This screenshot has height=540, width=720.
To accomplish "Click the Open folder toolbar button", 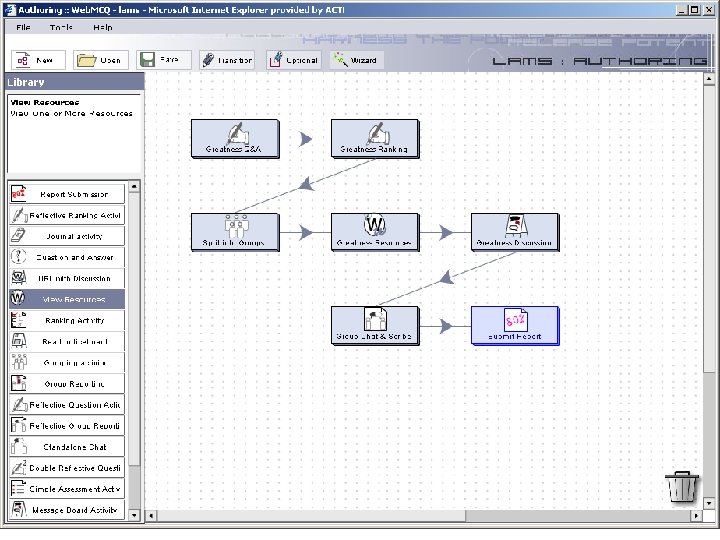I will (101, 60).
